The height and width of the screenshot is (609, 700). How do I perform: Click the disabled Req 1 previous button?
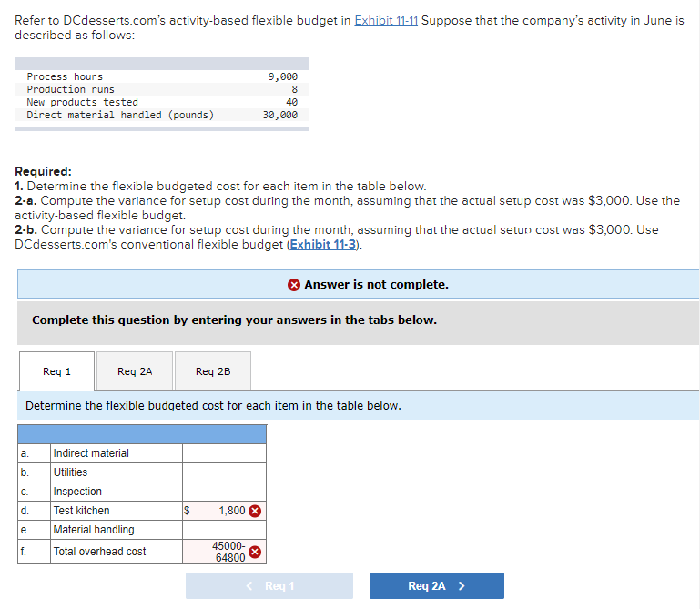pos(269,585)
